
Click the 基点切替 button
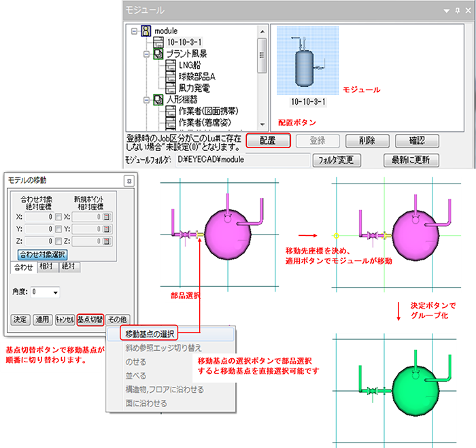pyautogui.click(x=90, y=319)
